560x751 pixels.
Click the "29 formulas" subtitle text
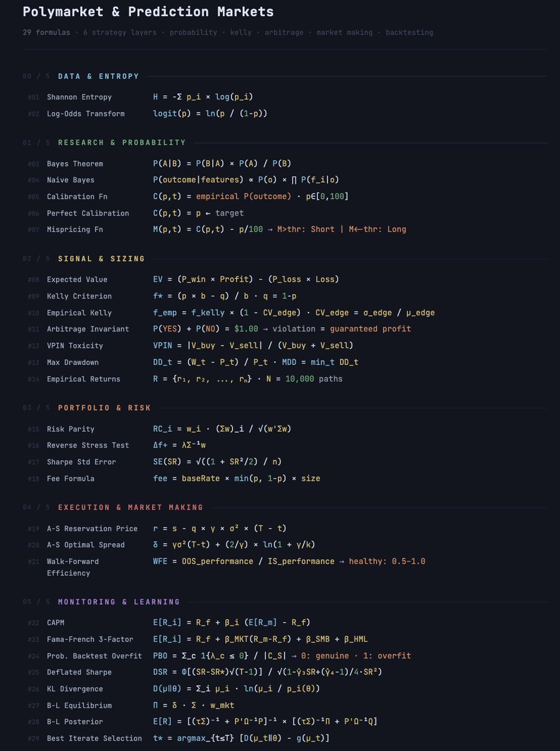tap(46, 32)
